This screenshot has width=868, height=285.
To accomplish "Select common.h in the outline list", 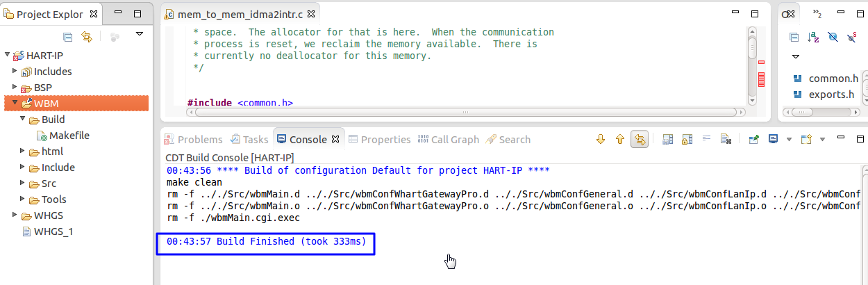I will [833, 79].
